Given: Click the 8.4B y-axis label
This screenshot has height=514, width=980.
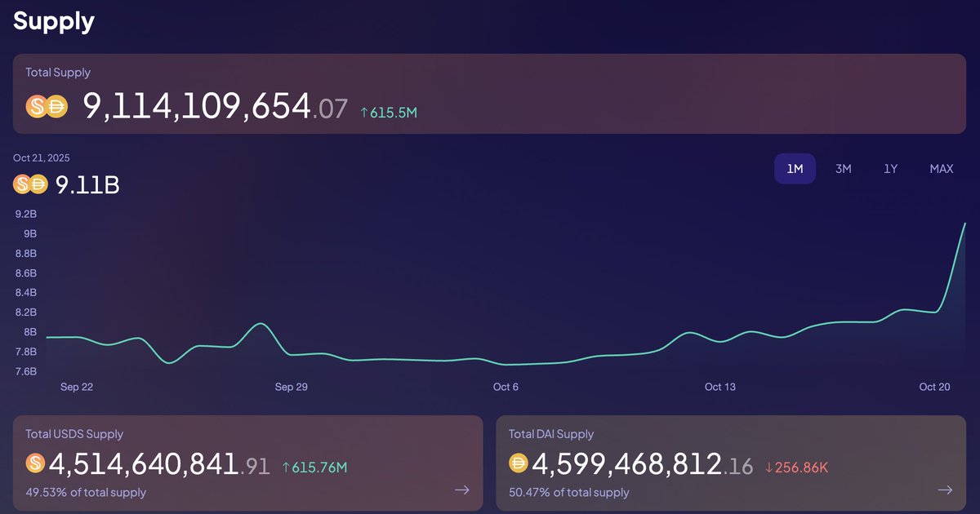Looking at the screenshot, I should [26, 293].
